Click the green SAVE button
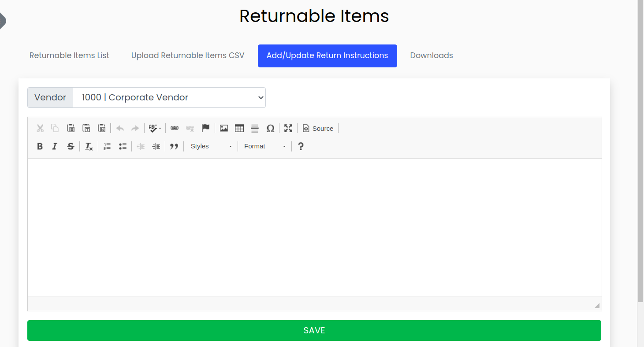The image size is (644, 347). tap(314, 330)
